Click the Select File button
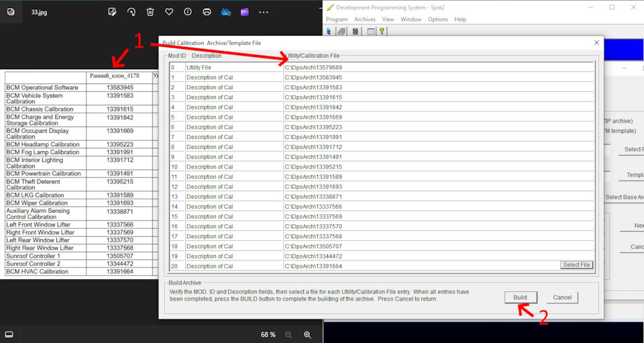 pos(577,265)
